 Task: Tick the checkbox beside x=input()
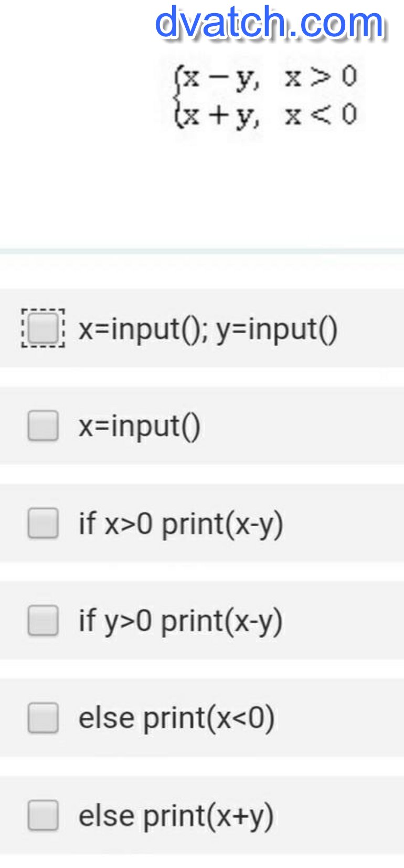click(x=43, y=425)
